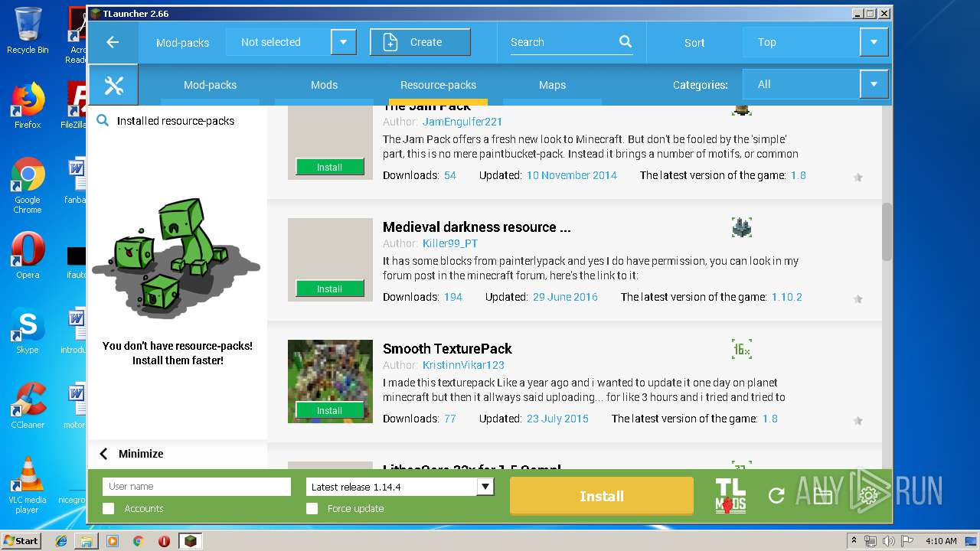Click the User name input field
This screenshot has width=980, height=551.
[197, 487]
